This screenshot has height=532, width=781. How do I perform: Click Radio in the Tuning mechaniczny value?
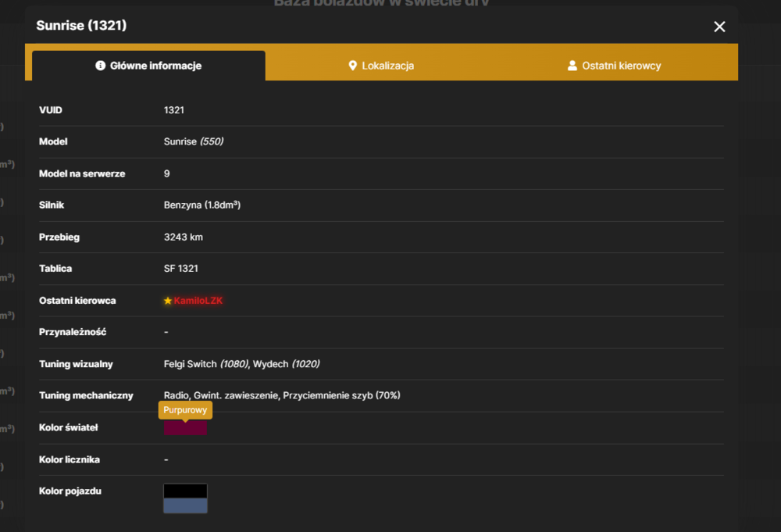pos(177,395)
